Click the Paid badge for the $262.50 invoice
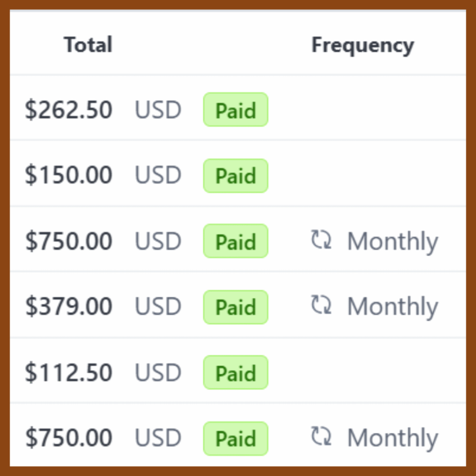The image size is (476, 476). pyautogui.click(x=236, y=110)
